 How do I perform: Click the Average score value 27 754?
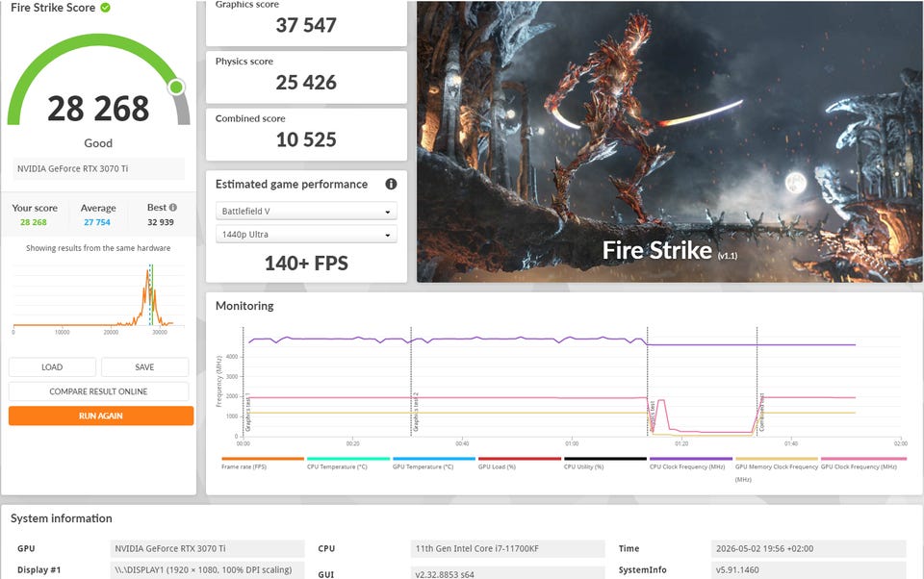click(x=97, y=222)
